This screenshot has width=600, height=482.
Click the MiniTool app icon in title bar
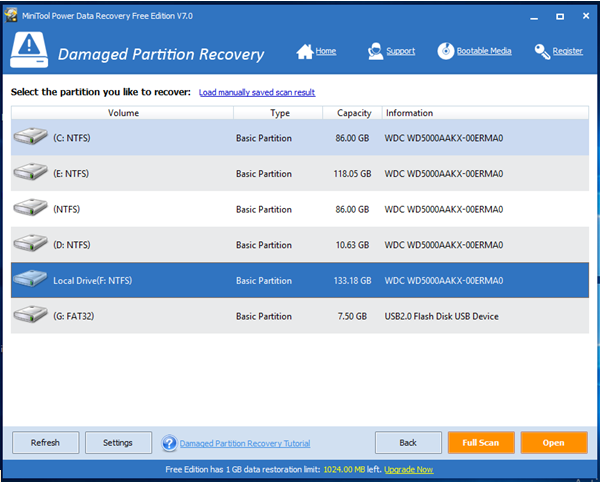pos(11,15)
